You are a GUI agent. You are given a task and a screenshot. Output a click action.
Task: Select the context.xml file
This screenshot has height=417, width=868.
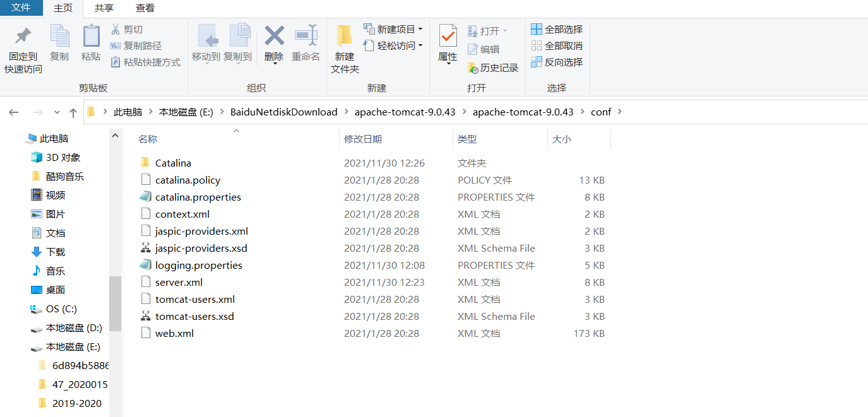(x=182, y=214)
